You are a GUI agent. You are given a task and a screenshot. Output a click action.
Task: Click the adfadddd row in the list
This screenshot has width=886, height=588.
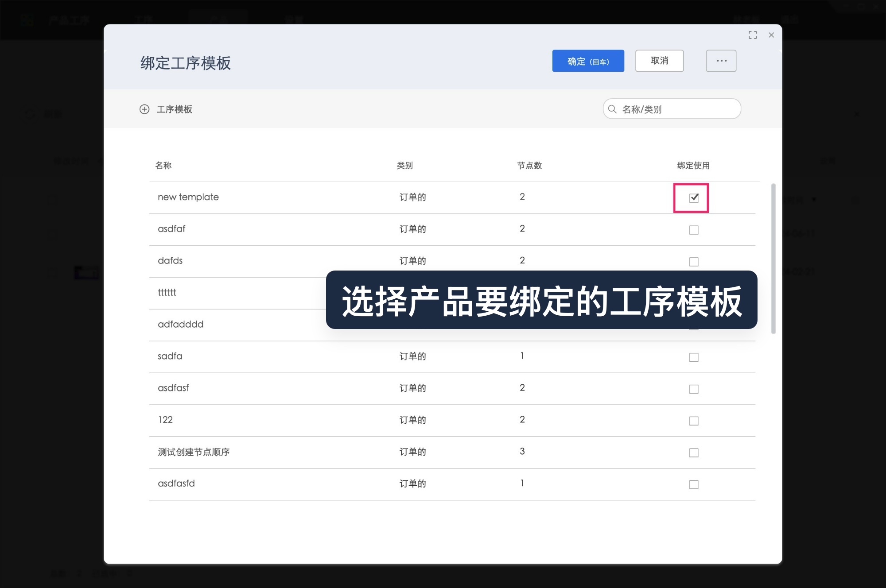(x=181, y=324)
